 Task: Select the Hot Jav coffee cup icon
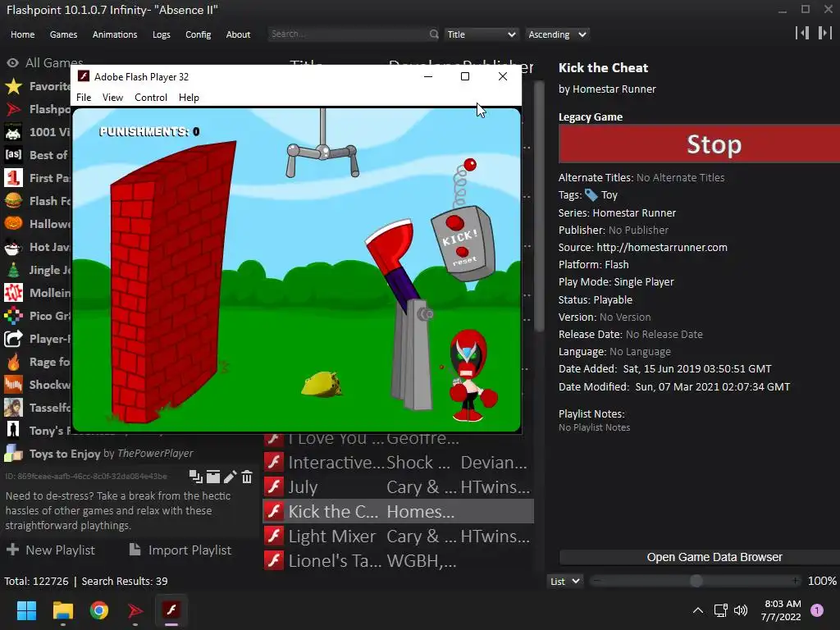[13, 247]
